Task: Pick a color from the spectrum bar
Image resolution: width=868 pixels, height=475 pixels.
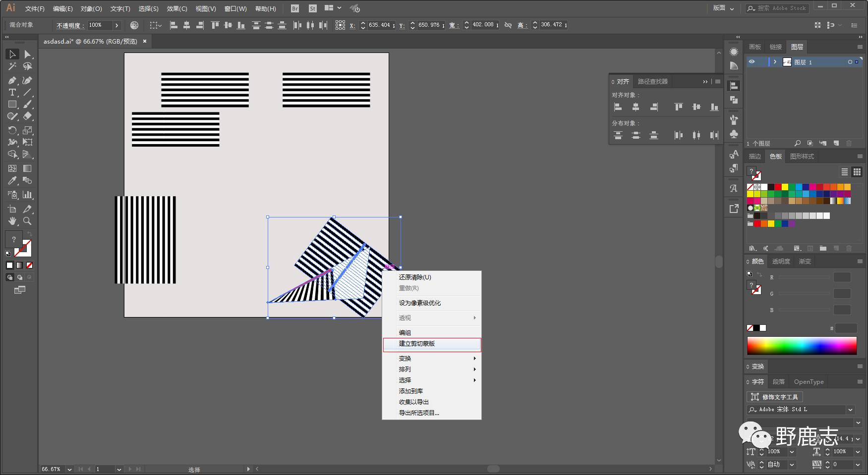Action: [x=802, y=346]
